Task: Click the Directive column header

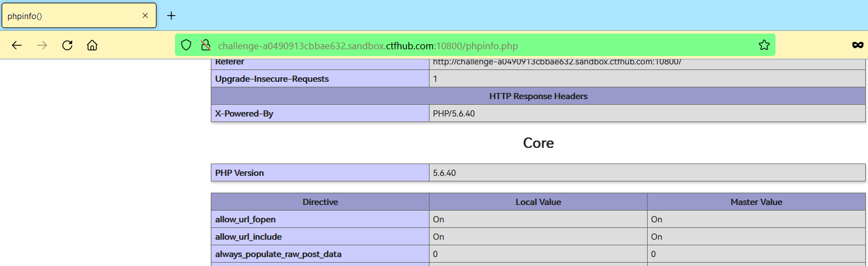Action: [x=320, y=202]
